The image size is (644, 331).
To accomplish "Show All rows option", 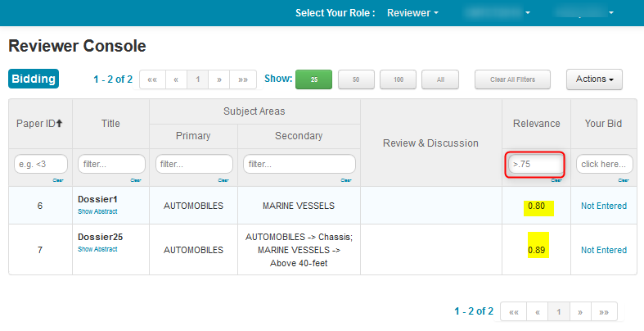I will (x=440, y=79).
